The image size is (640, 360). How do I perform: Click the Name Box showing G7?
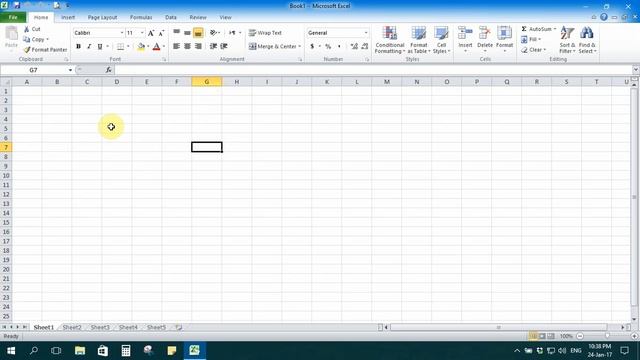pos(33,70)
